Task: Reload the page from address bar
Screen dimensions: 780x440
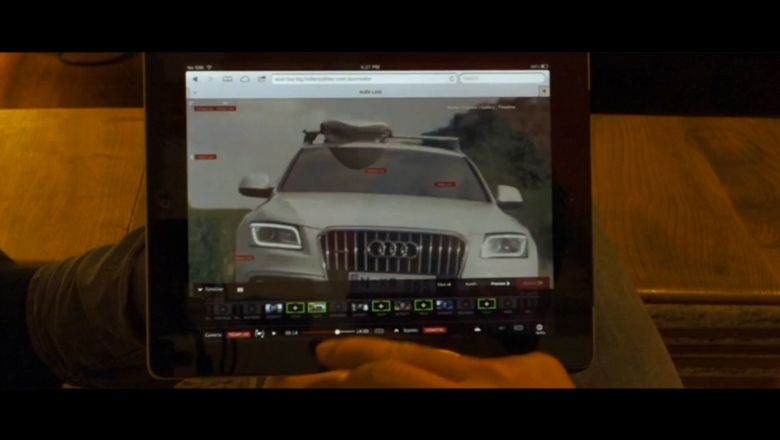Action: (x=452, y=79)
